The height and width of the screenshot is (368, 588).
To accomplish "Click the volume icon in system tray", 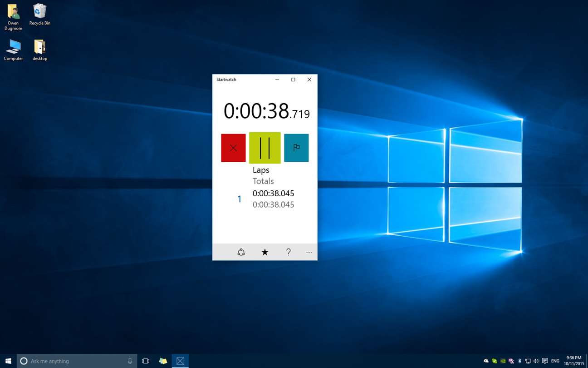I will [x=536, y=361].
